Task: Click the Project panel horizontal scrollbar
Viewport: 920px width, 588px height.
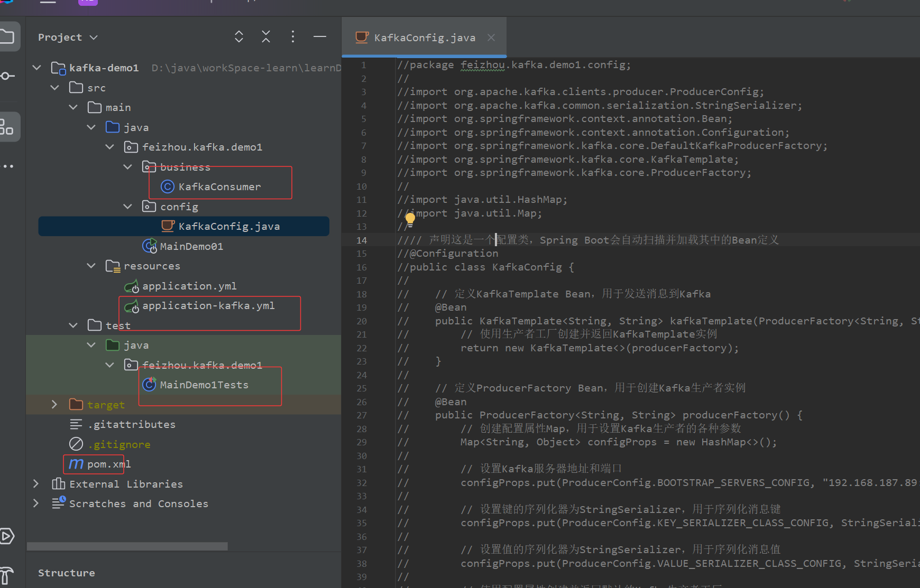Action: pos(127,546)
